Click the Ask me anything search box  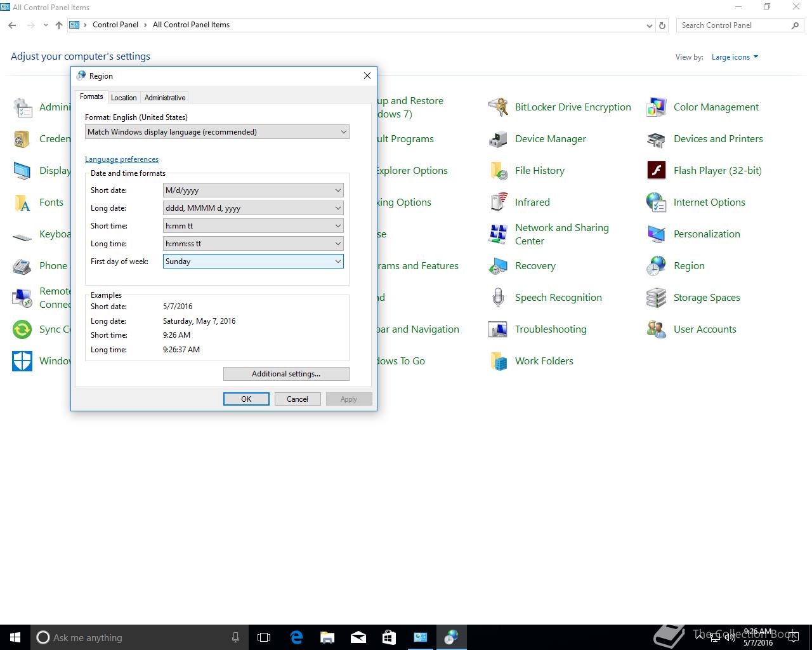[140, 637]
